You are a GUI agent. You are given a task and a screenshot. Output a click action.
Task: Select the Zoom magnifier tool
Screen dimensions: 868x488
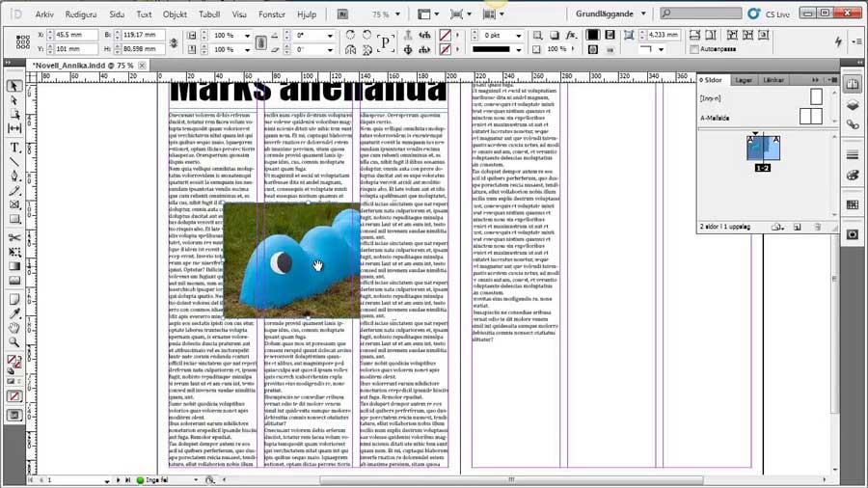[14, 342]
